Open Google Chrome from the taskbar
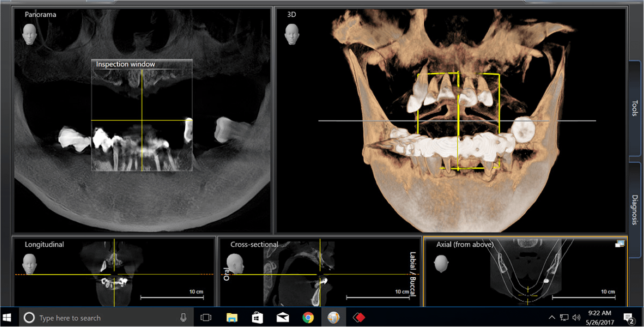 308,318
